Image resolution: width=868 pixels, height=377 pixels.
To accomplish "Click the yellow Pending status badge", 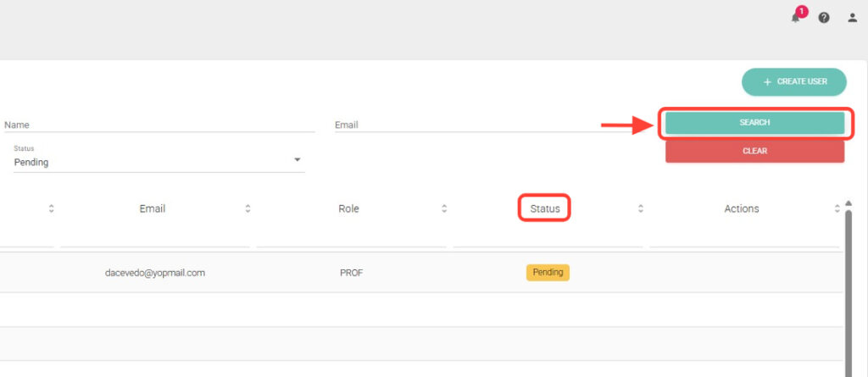I will coord(548,273).
